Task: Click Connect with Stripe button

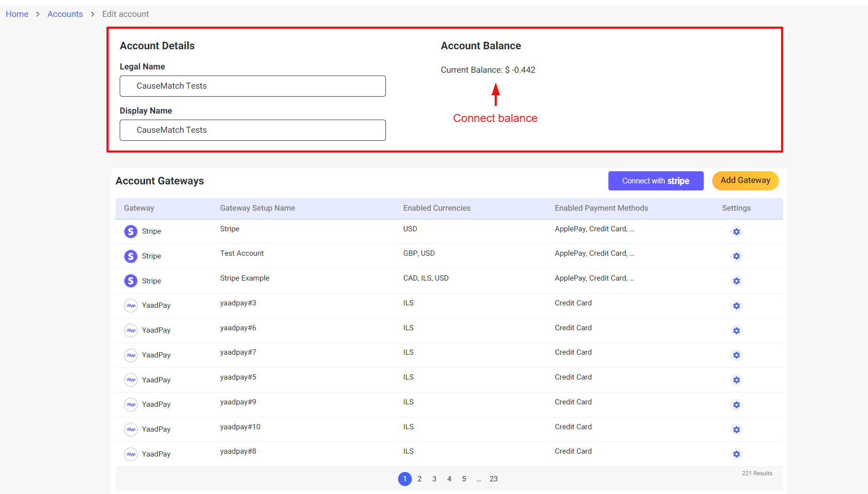Action: click(656, 181)
